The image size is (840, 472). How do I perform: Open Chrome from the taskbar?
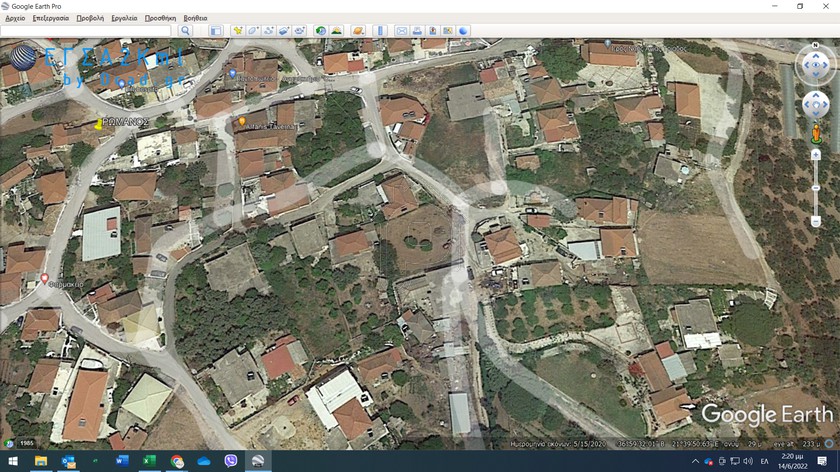pyautogui.click(x=177, y=461)
